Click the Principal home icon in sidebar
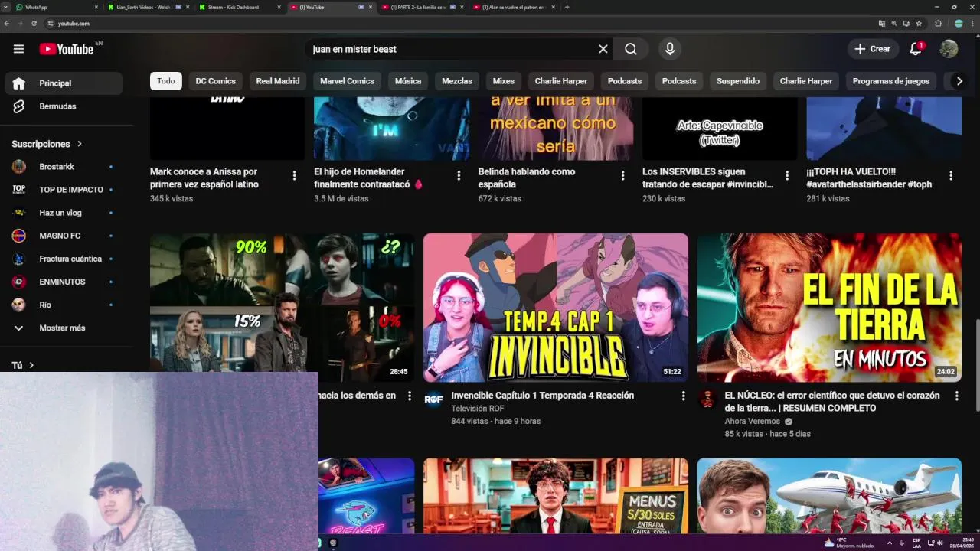 [x=19, y=83]
